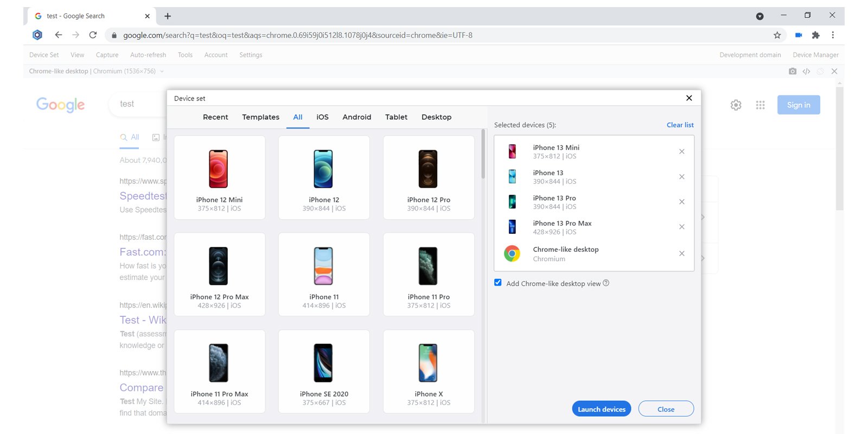
Task: Click the Google Sign in button
Action: (x=799, y=105)
